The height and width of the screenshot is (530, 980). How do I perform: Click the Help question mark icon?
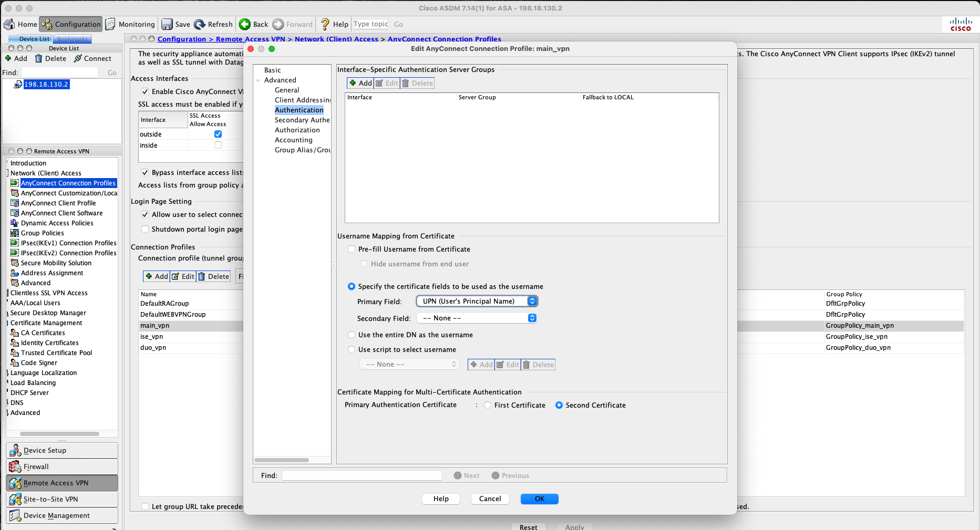[325, 24]
